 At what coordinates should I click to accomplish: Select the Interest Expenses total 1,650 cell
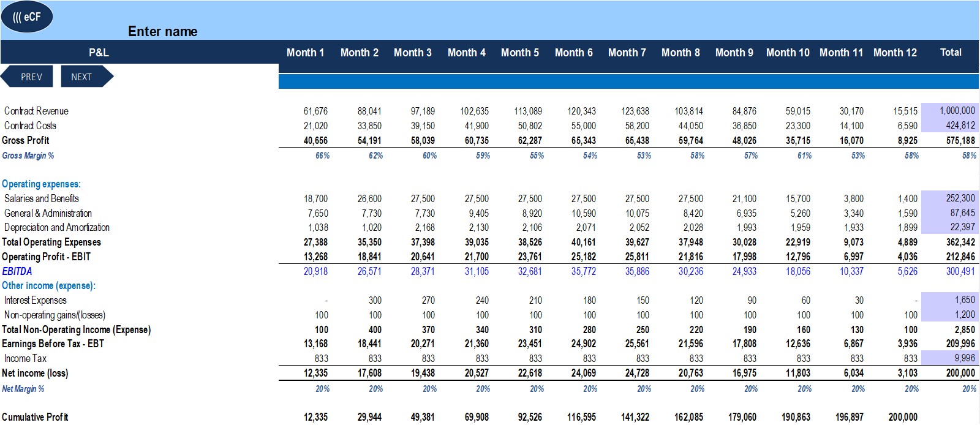pyautogui.click(x=949, y=299)
